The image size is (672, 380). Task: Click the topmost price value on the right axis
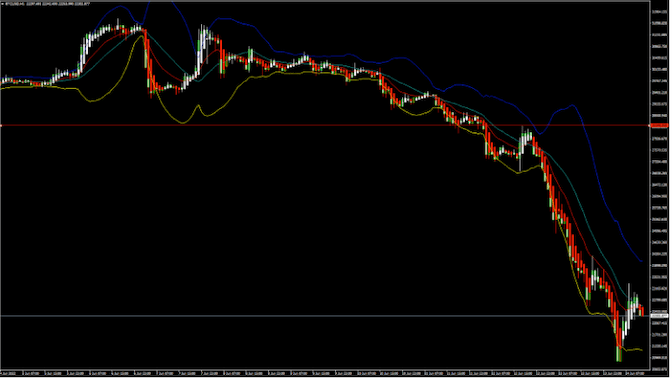pos(659,12)
